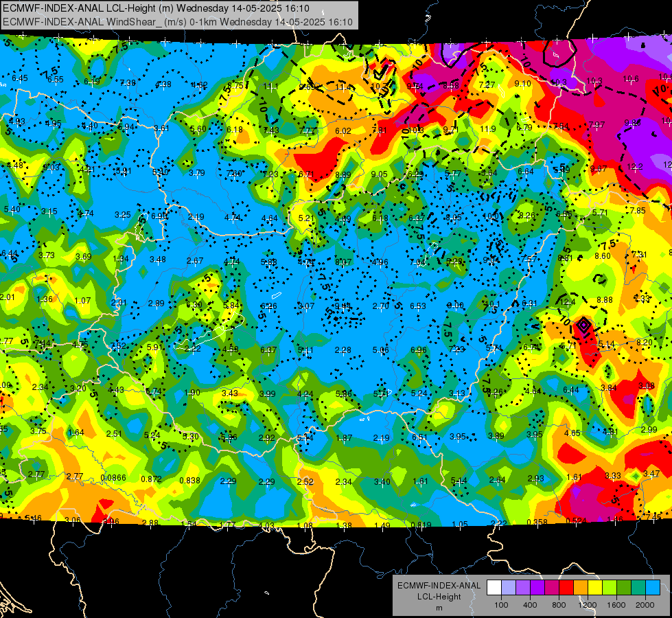Click the wind shear value '3.25'
672x618 pixels.
pyautogui.click(x=123, y=214)
